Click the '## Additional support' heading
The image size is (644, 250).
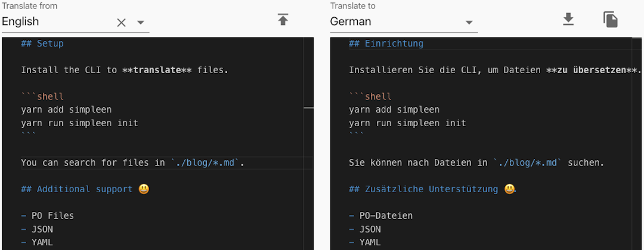85,189
